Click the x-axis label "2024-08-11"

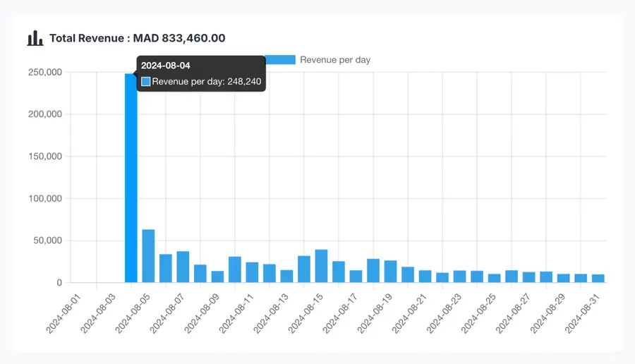click(x=236, y=313)
